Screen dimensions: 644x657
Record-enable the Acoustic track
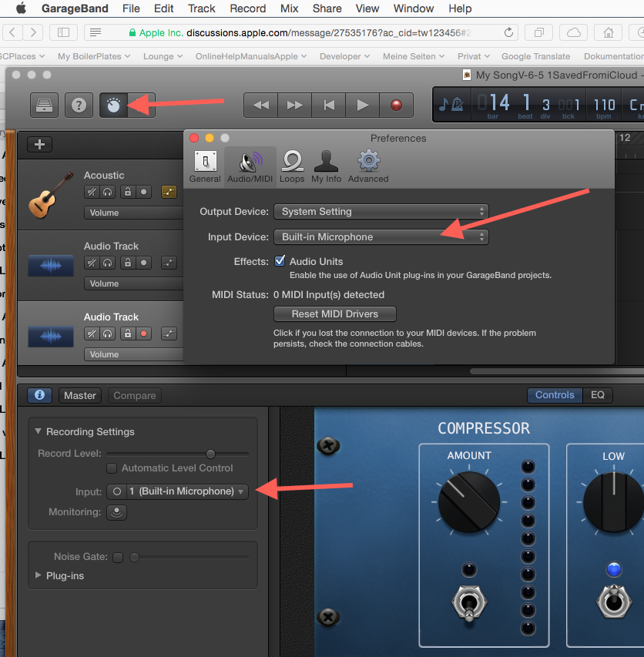coord(144,192)
